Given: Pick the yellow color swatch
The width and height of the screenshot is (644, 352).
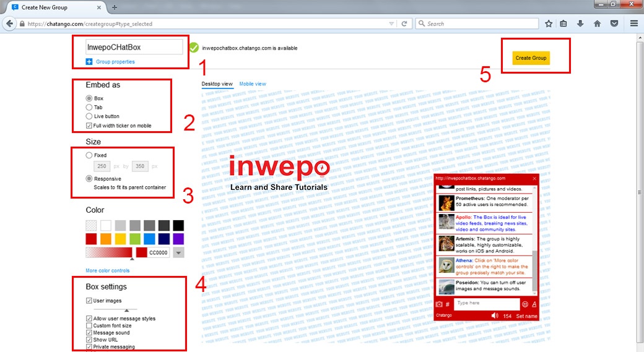Looking at the screenshot, I should click(x=120, y=239).
